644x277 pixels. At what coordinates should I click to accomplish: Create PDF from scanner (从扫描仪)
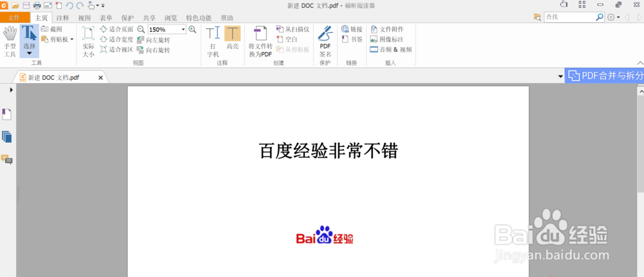point(292,29)
